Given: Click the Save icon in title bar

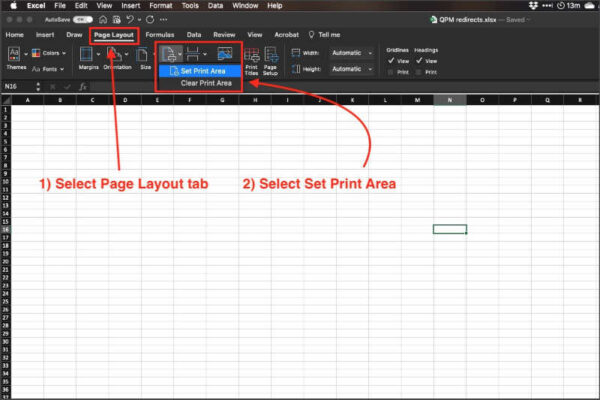Looking at the screenshot, I should 117,20.
